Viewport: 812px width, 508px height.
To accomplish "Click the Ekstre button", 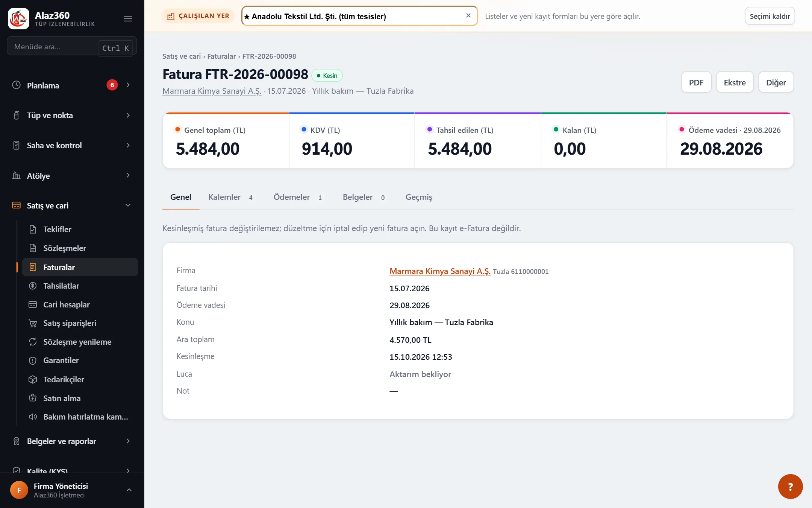I will (735, 82).
